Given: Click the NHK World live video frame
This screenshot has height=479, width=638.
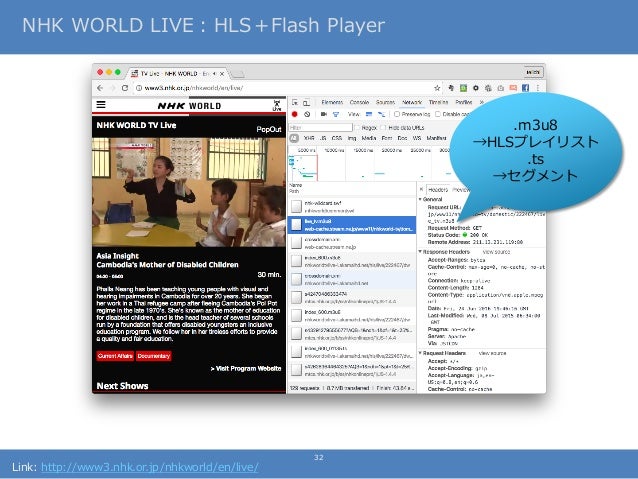Looking at the screenshot, I should coord(189,192).
